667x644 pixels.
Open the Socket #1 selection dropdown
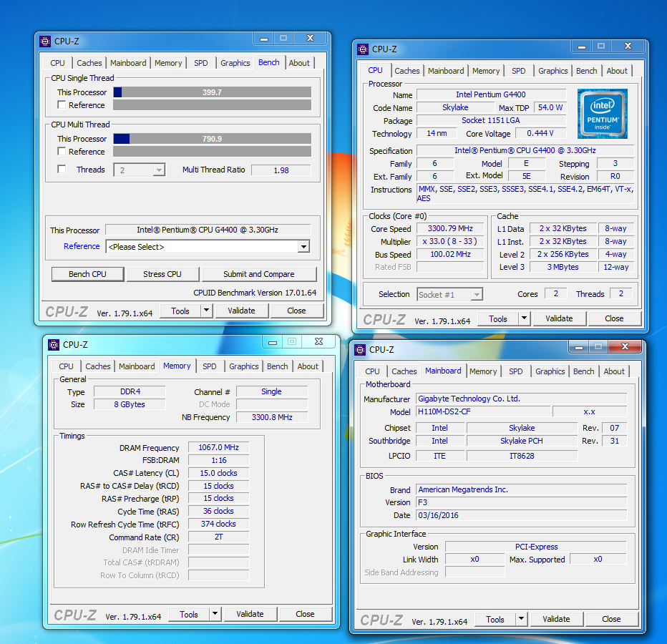(449, 294)
